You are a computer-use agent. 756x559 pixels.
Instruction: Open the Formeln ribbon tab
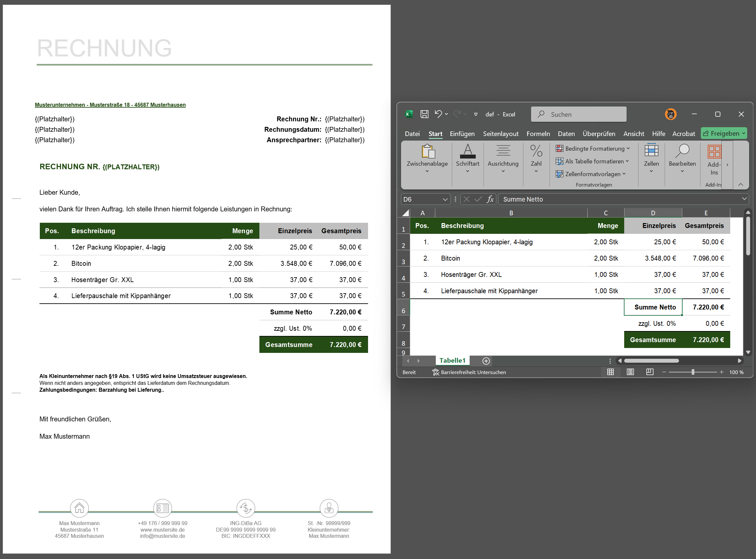click(538, 134)
